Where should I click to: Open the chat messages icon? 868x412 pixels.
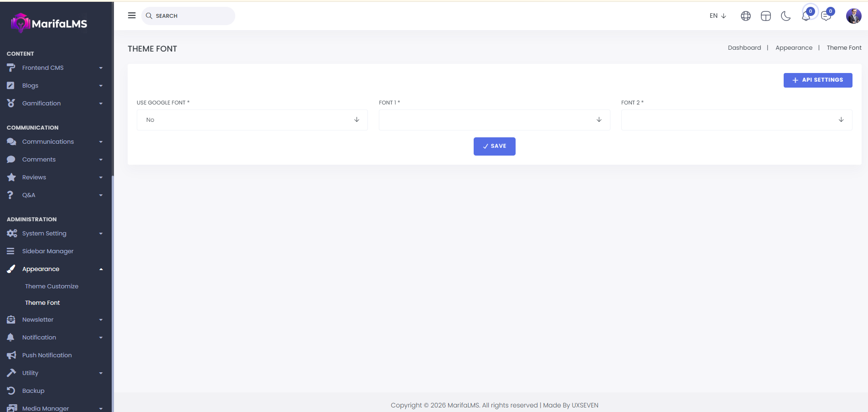tap(826, 16)
